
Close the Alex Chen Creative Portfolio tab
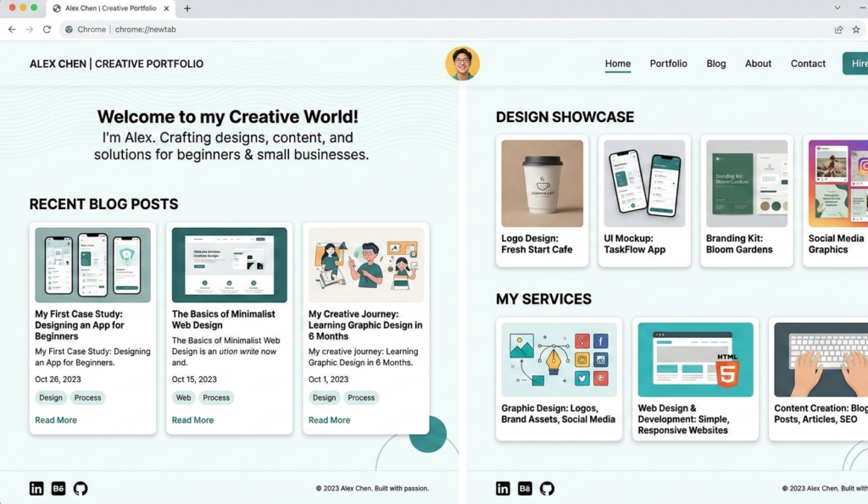click(x=167, y=8)
